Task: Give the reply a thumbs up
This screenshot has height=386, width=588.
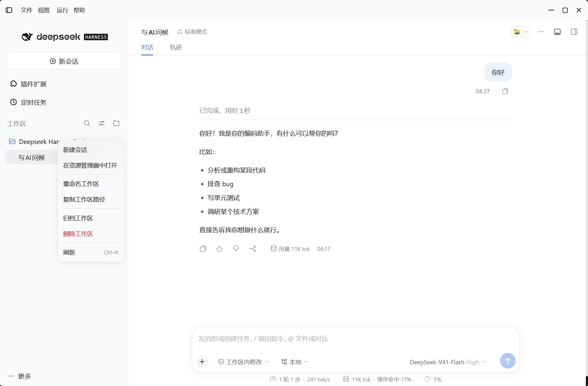Action: coord(219,249)
